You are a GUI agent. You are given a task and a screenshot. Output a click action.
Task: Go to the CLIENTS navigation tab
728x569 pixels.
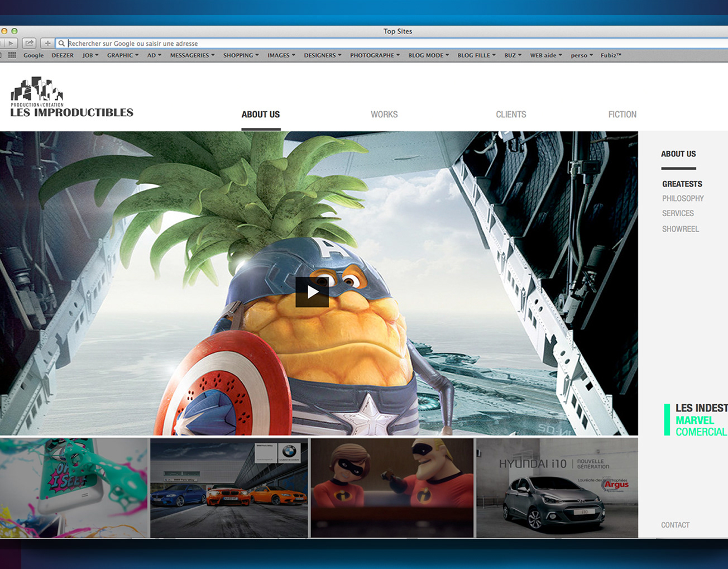pos(511,114)
